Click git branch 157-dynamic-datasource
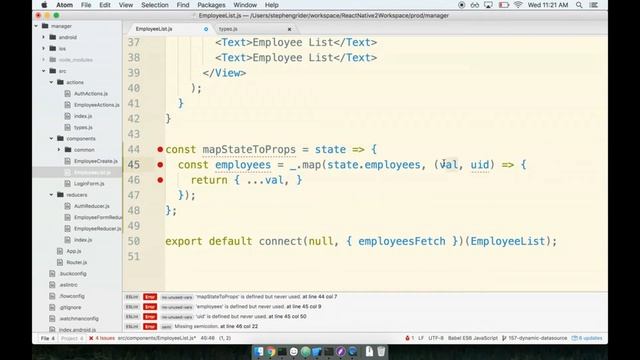The width and height of the screenshot is (640, 360). (534, 338)
